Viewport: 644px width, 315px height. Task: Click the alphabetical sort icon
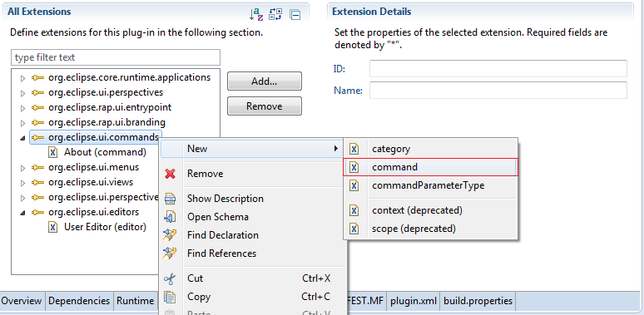pos(256,15)
